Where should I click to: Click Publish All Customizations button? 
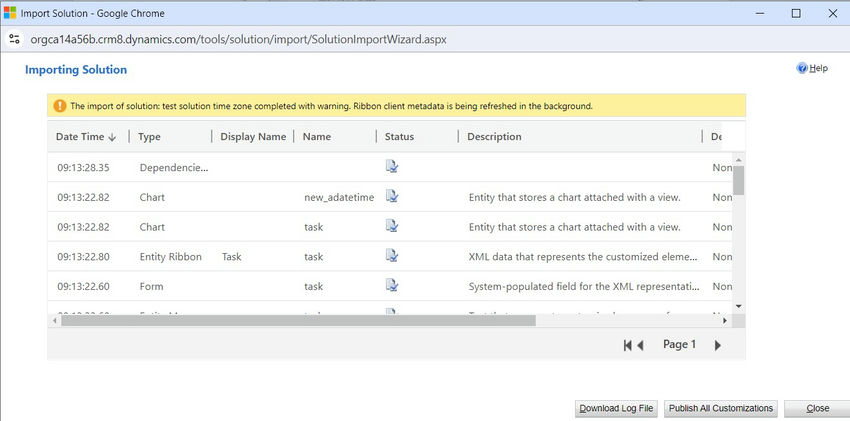(x=721, y=408)
